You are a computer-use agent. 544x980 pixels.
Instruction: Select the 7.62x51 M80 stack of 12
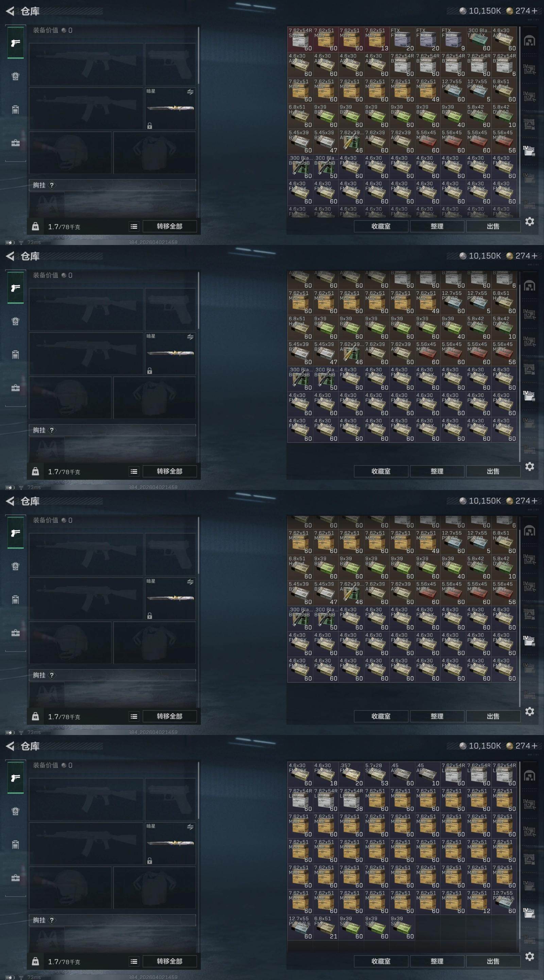pos(479,902)
